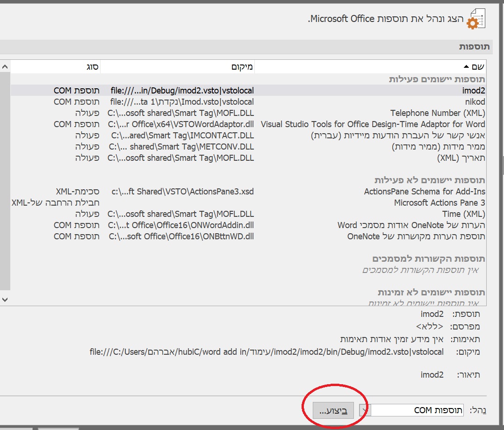Select the nikod add-in row
504x430 pixels.
click(248, 102)
